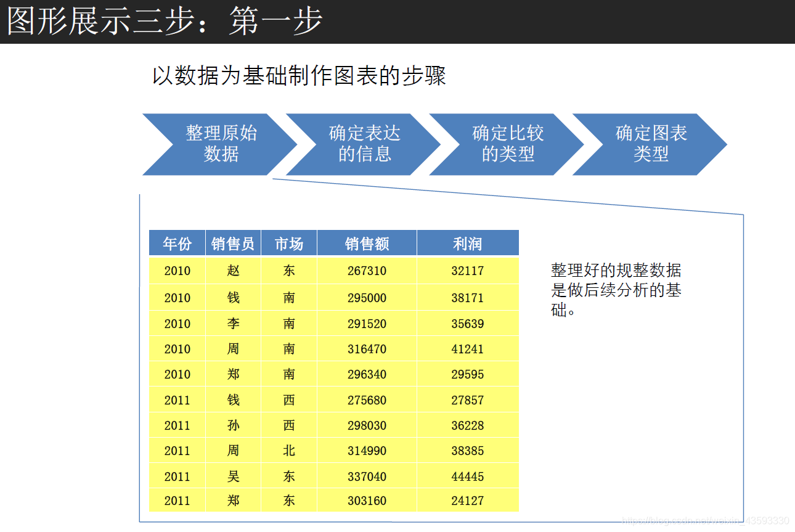Click sales value 267310
795x532 pixels.
point(367,271)
